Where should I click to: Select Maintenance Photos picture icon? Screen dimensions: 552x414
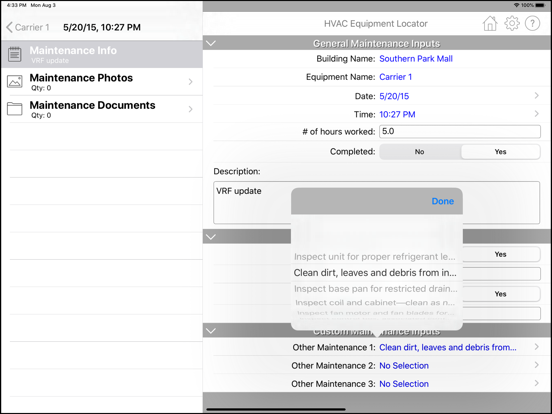click(14, 81)
